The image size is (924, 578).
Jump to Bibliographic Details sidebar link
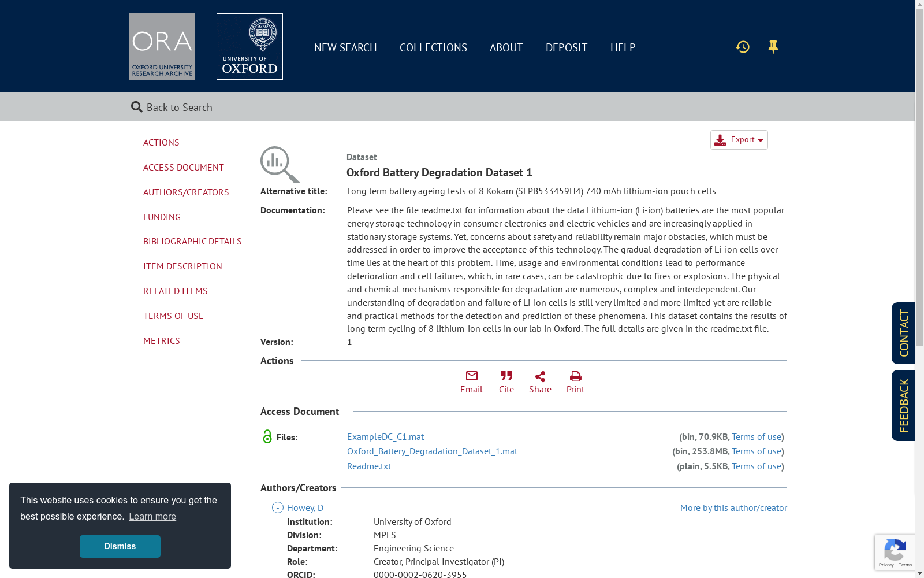pos(192,241)
